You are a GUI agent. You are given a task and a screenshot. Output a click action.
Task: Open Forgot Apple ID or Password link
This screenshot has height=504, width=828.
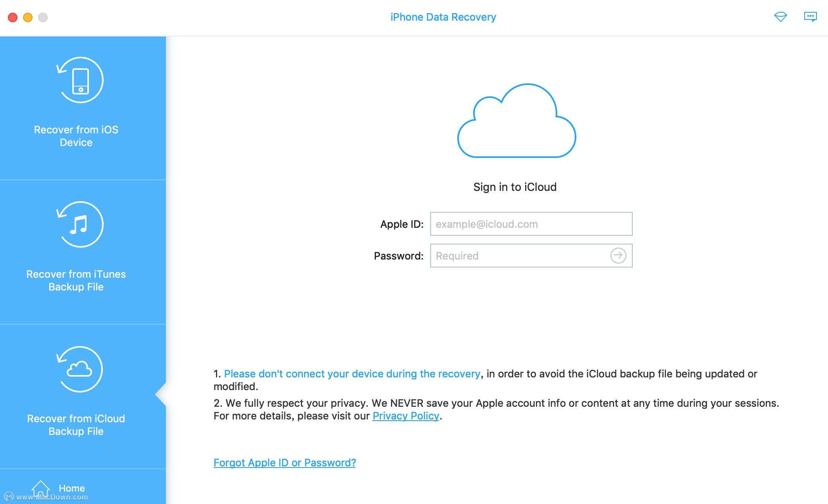click(285, 463)
